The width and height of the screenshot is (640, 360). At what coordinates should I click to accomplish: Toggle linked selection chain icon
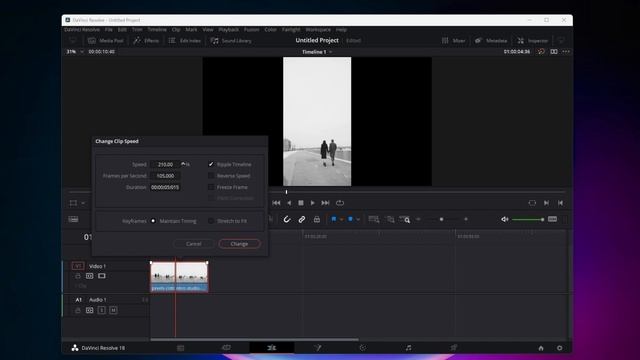[x=302, y=219]
